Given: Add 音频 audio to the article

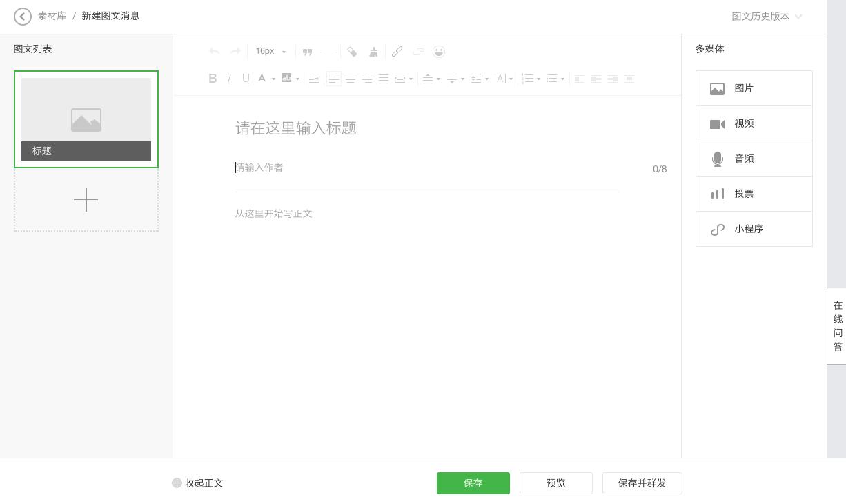Looking at the screenshot, I should pos(754,159).
